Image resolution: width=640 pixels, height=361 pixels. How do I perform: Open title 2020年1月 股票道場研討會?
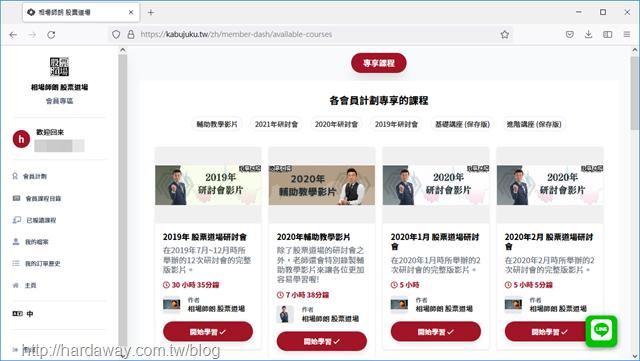point(435,241)
